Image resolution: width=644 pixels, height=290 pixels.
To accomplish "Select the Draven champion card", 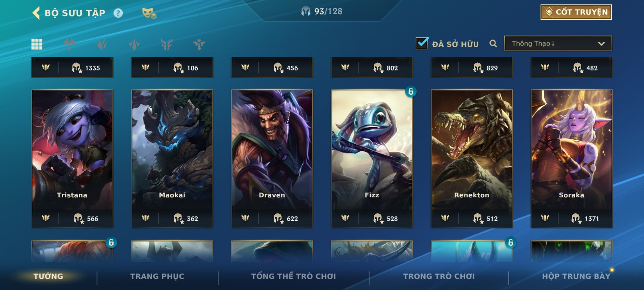I will [x=272, y=159].
